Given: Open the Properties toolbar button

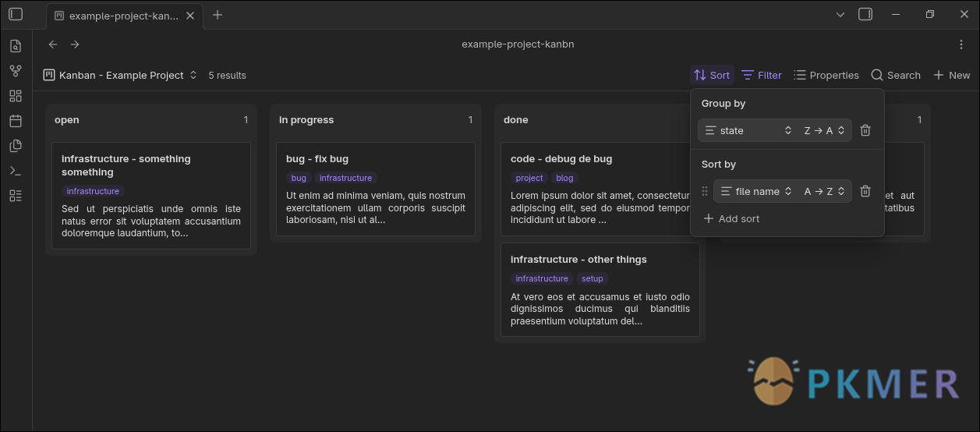Looking at the screenshot, I should tap(826, 75).
